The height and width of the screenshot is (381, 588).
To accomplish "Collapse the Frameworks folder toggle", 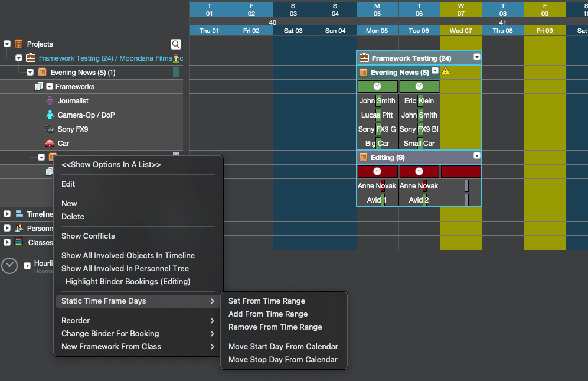I will (x=50, y=86).
